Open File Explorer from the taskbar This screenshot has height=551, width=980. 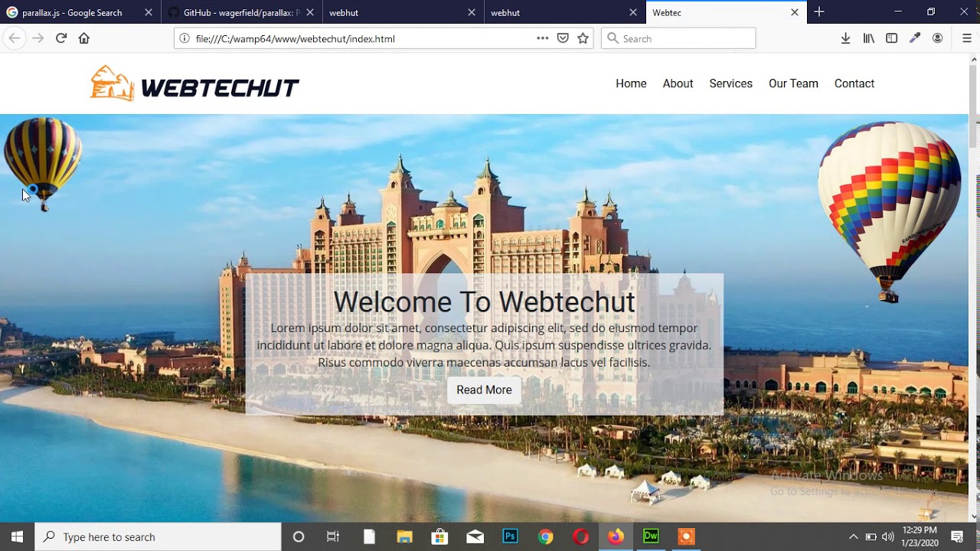[x=404, y=536]
